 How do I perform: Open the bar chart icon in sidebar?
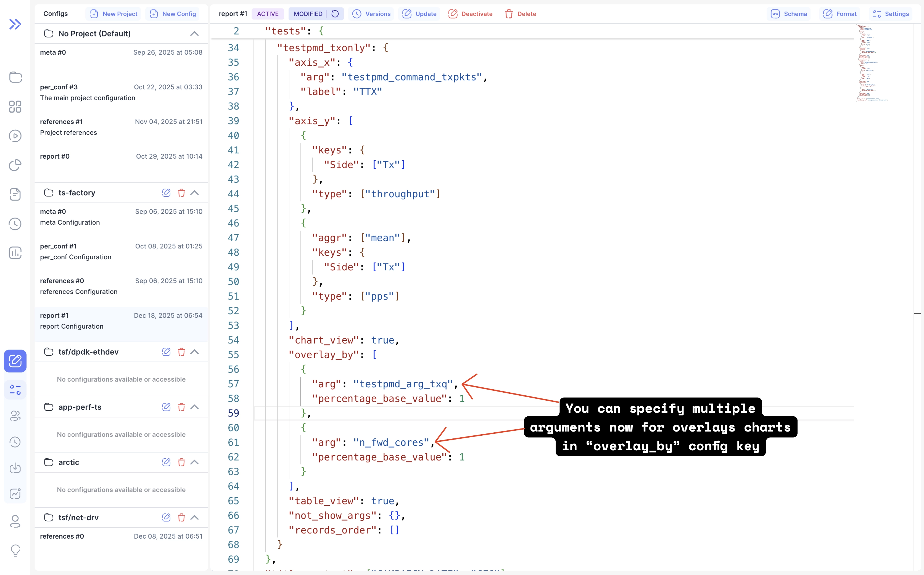[x=15, y=253]
